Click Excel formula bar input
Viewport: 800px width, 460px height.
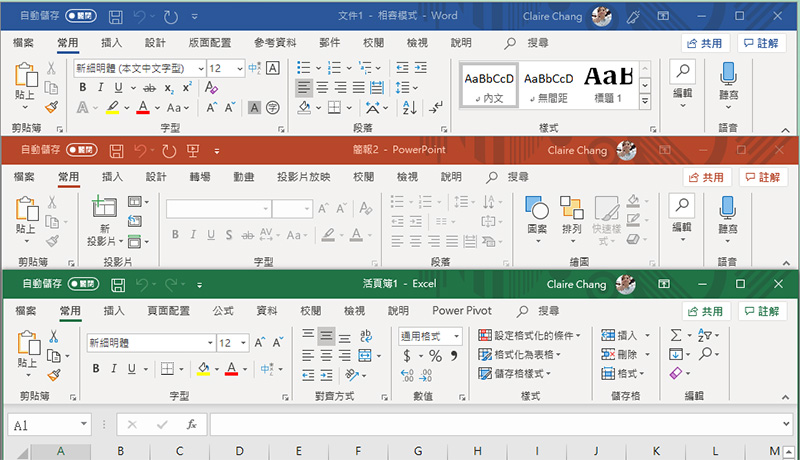[x=495, y=424]
